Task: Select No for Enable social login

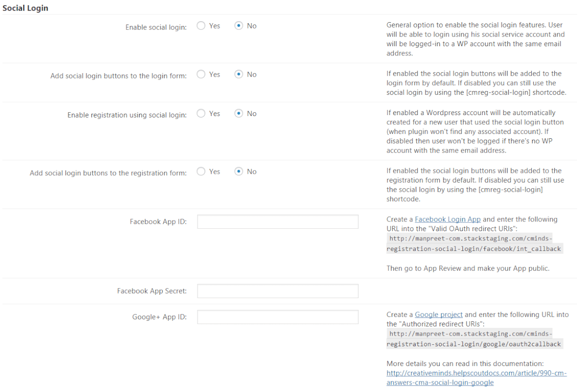Action: tap(239, 26)
